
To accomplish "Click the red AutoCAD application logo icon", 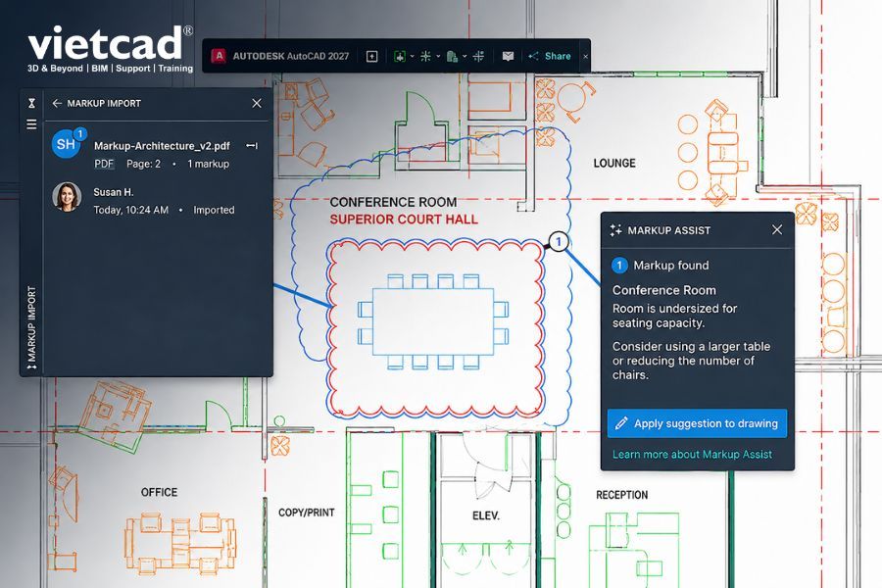I will 219,56.
